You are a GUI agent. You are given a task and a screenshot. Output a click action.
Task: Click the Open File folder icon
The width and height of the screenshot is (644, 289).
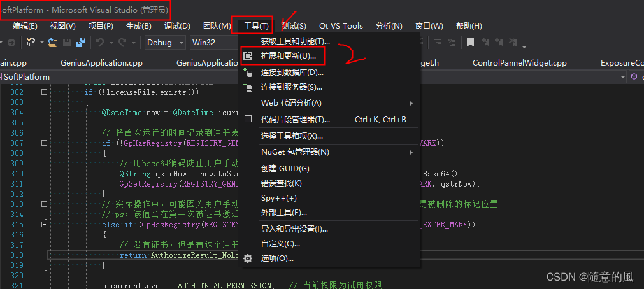[x=53, y=42]
